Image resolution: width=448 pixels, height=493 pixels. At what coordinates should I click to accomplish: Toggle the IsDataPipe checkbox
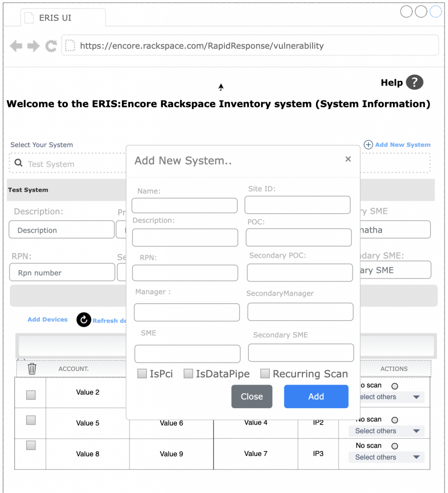pyautogui.click(x=188, y=374)
